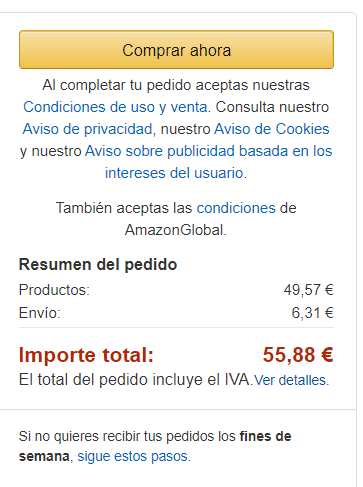363x487 pixels.
Task: Select the 6,31 € shipping amount
Action: point(312,313)
